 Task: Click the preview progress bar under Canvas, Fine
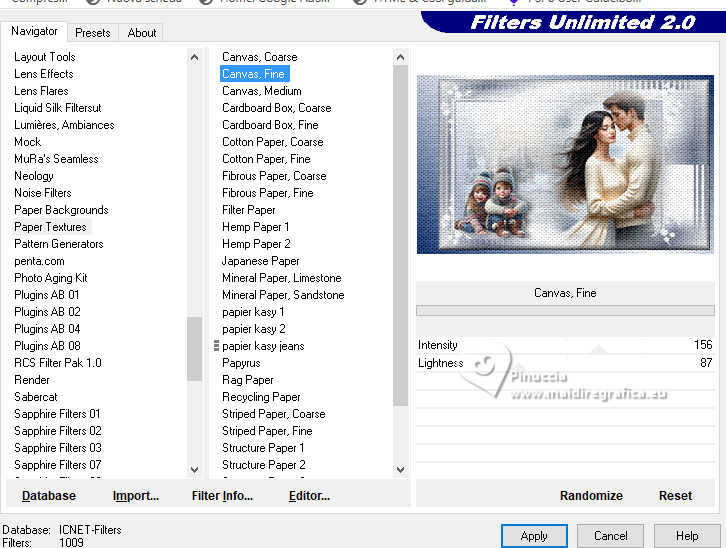(x=565, y=311)
